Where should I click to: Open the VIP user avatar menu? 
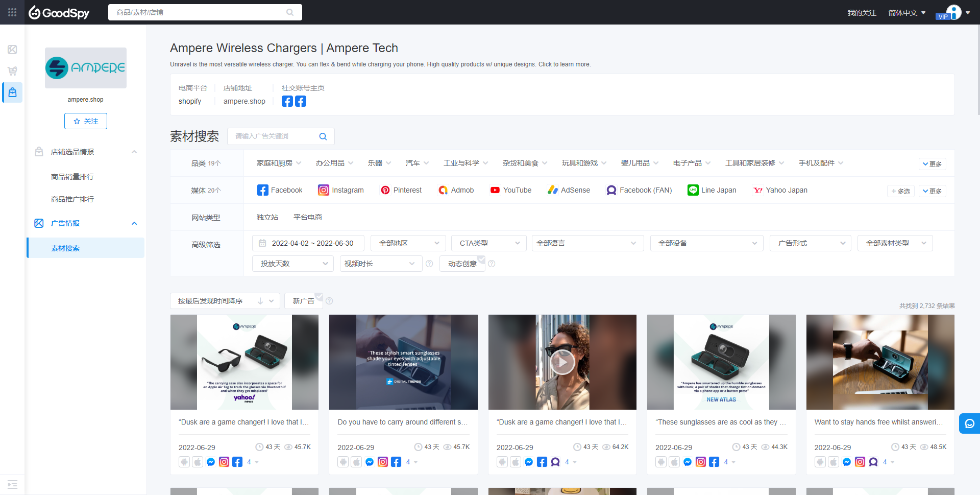[953, 12]
